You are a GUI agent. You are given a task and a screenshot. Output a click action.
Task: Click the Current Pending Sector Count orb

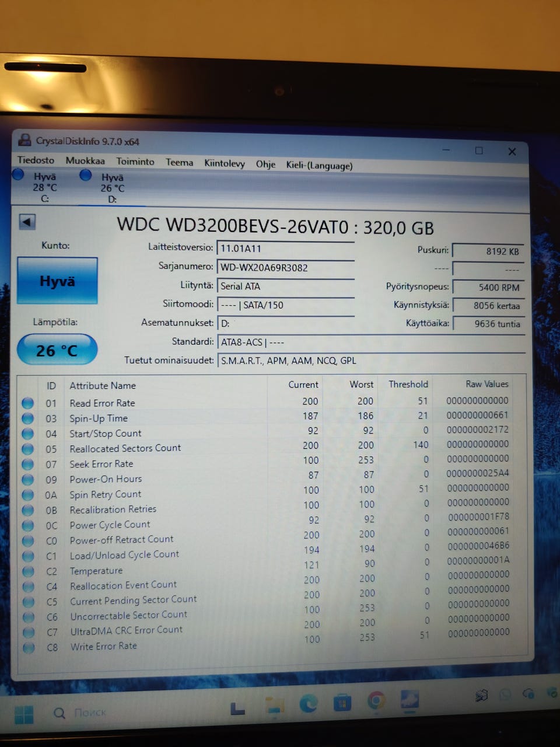28,602
